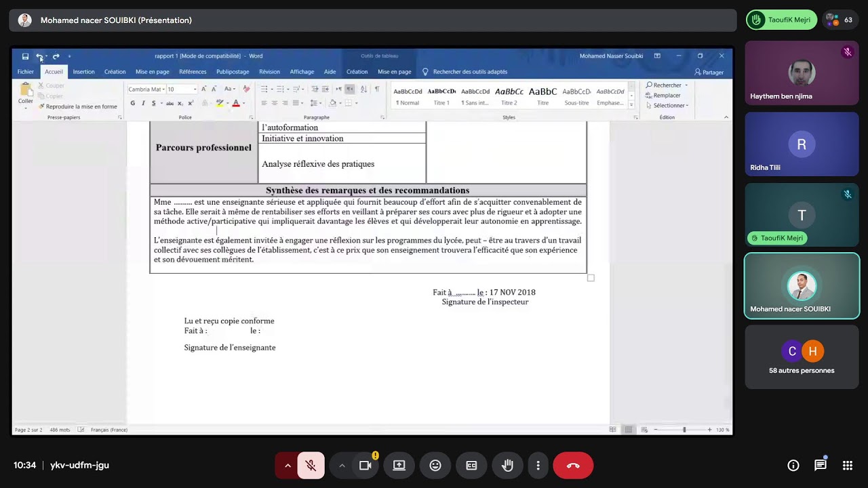This screenshot has height=488, width=868.
Task: Select the Sous-titre style
Action: [576, 96]
